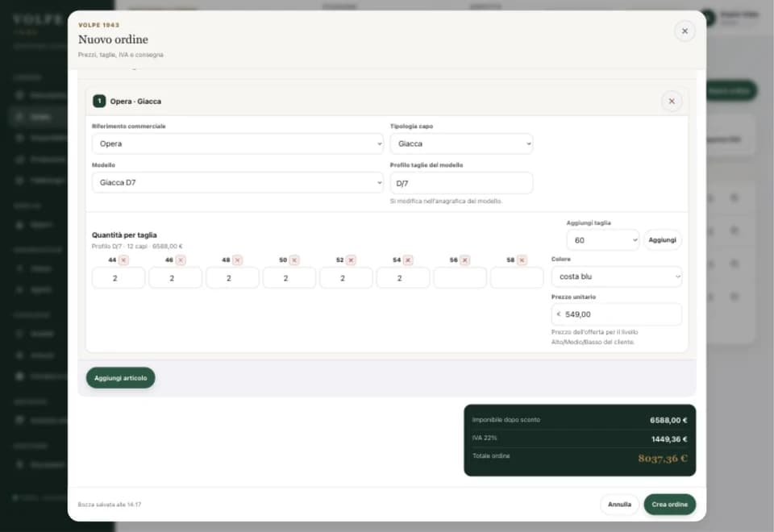Remove size 44 column
774x532 pixels.
(x=123, y=260)
